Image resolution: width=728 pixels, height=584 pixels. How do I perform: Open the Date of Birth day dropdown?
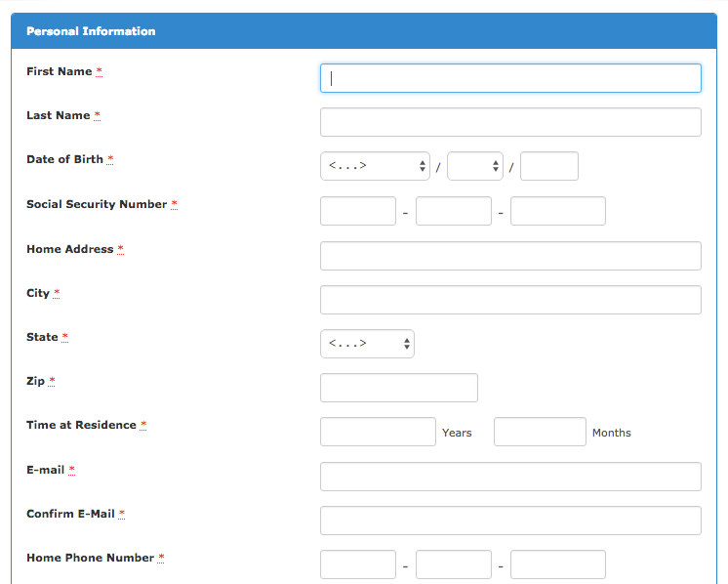475,166
